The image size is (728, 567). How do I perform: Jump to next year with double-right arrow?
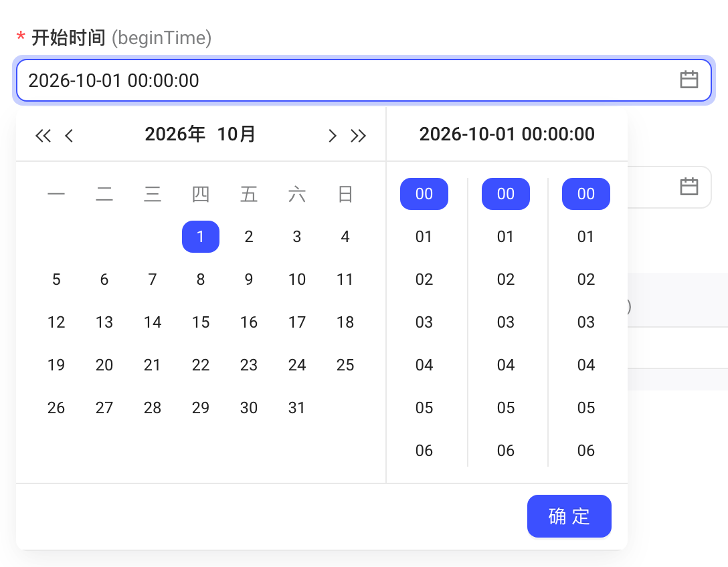[358, 136]
